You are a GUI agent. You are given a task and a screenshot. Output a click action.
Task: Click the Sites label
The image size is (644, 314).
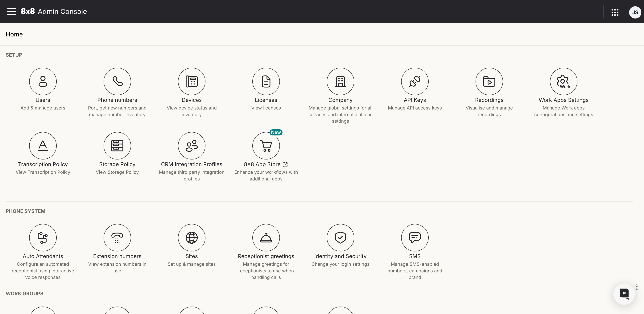[192, 256]
